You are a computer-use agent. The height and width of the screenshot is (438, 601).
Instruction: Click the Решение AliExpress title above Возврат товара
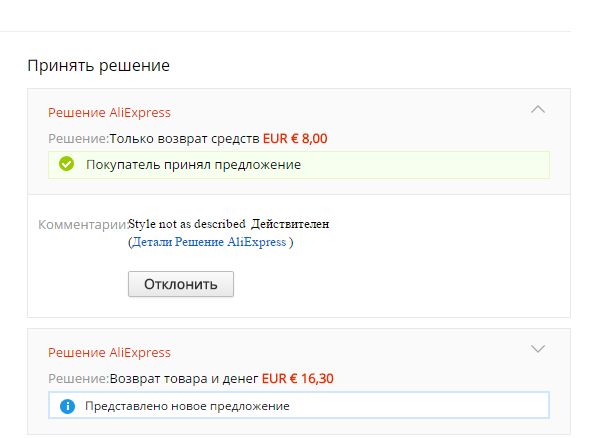point(109,353)
